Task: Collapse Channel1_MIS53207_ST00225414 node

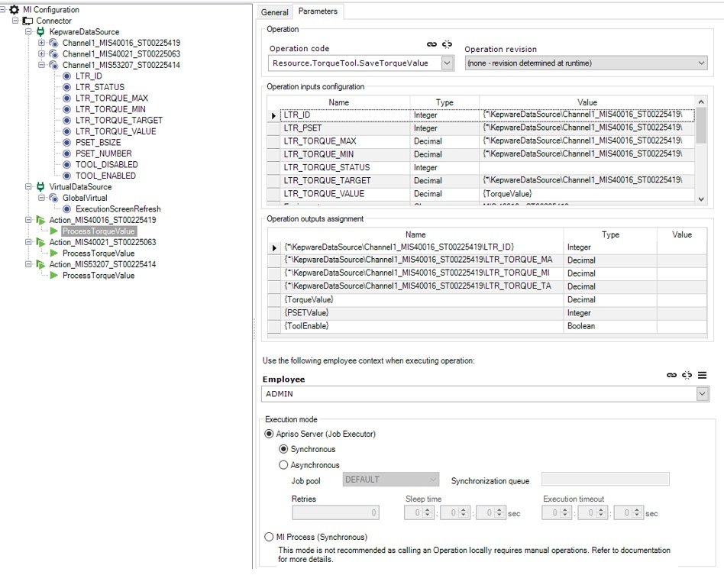Action: pyautogui.click(x=41, y=65)
